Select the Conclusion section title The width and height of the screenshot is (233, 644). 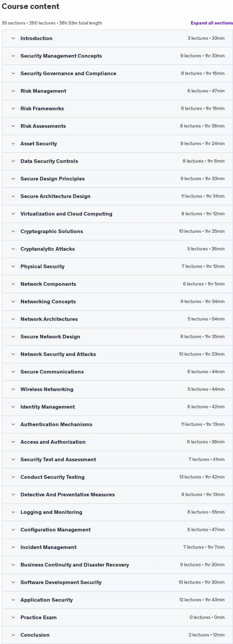click(35, 635)
